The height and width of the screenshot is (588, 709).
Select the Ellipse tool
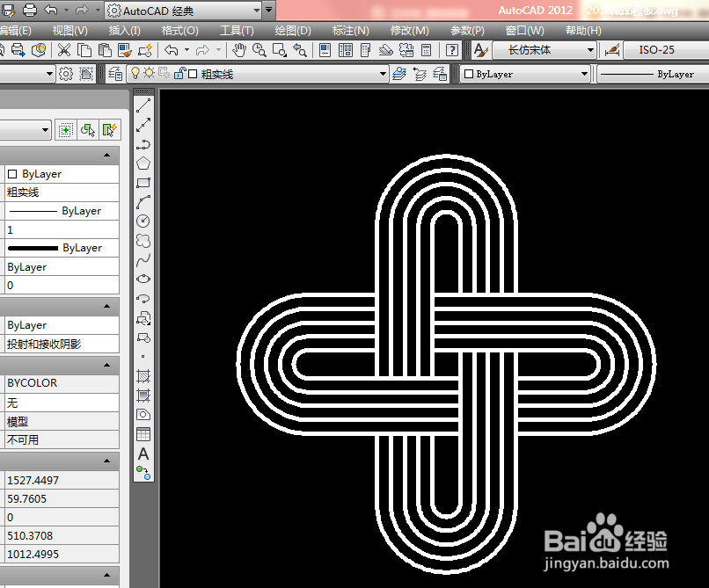pyautogui.click(x=143, y=279)
